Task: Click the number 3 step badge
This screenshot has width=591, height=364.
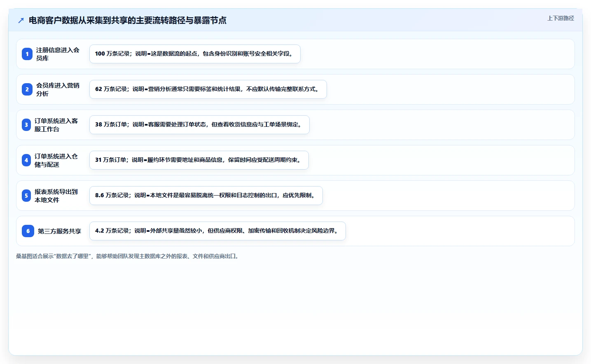Action: [26, 125]
